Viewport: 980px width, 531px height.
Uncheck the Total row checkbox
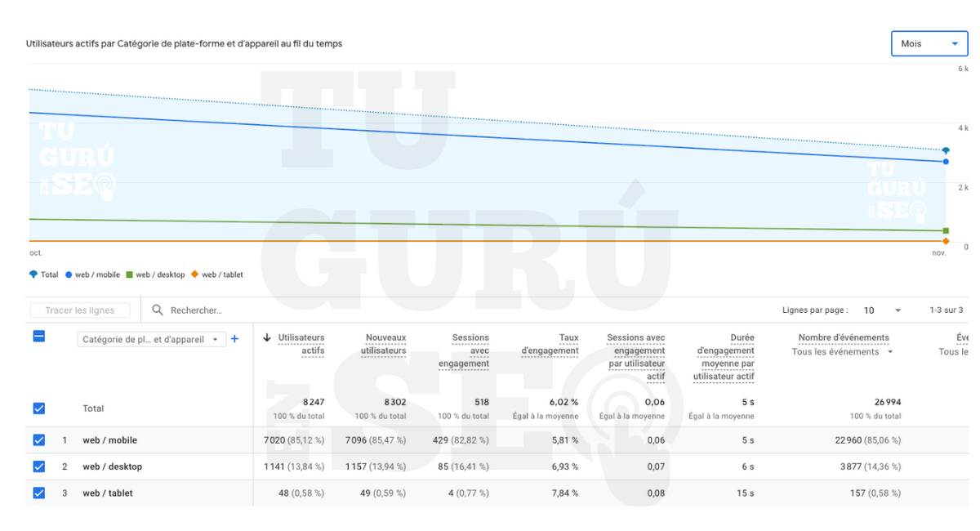point(38,408)
